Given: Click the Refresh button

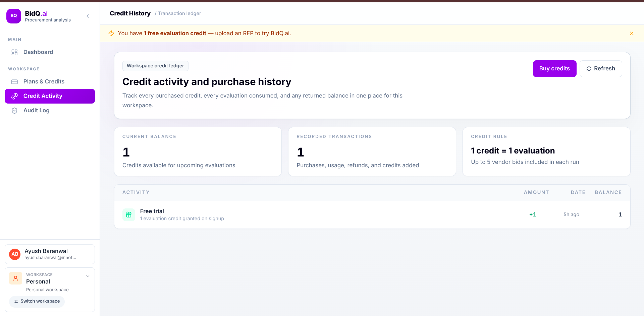Looking at the screenshot, I should (601, 69).
